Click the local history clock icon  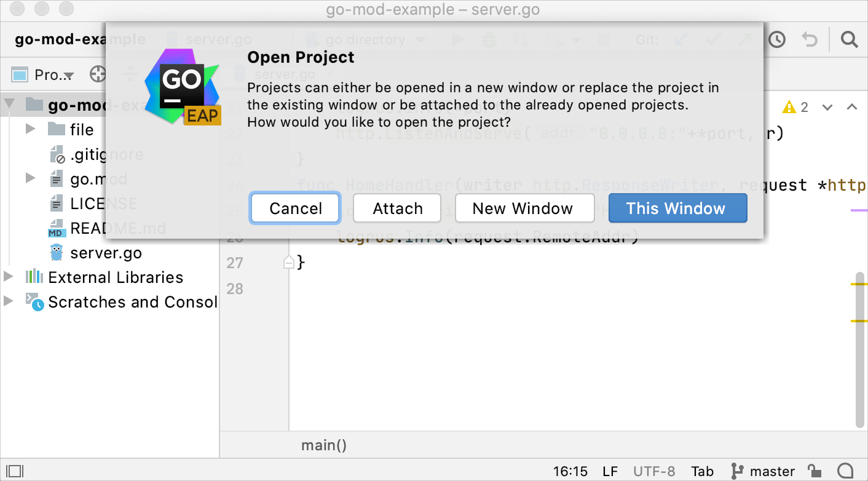(777, 40)
